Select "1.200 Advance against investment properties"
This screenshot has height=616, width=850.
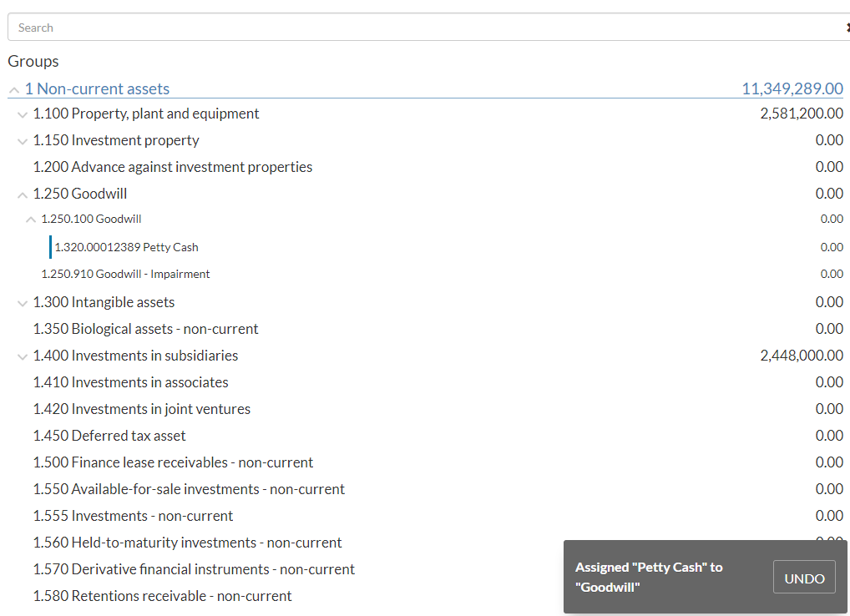(172, 167)
